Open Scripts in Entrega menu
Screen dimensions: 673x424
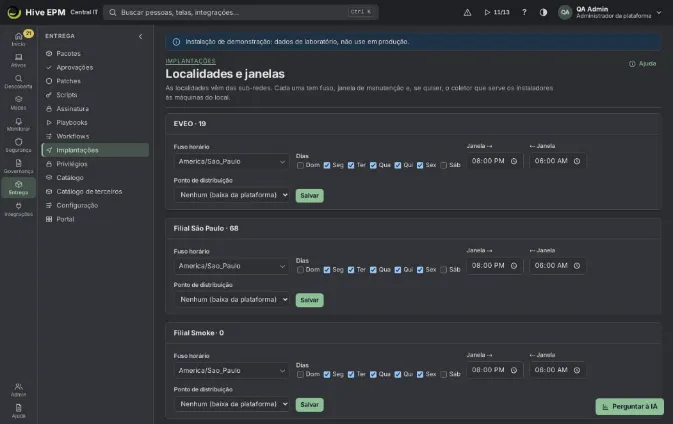(x=95, y=95)
